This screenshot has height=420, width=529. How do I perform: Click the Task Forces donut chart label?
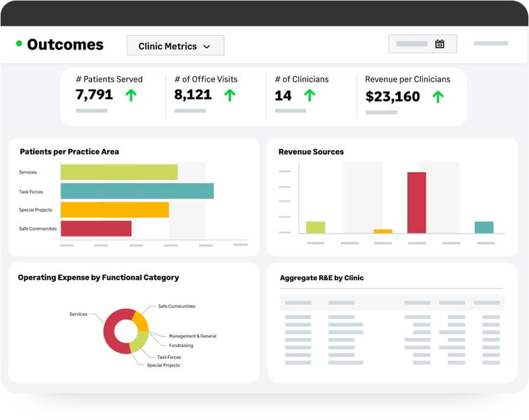tap(169, 358)
